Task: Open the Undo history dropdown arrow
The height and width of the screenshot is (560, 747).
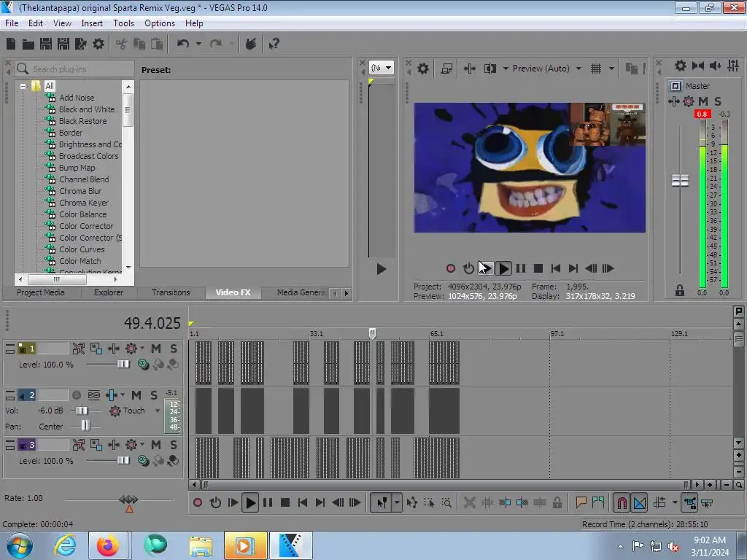Action: point(198,44)
